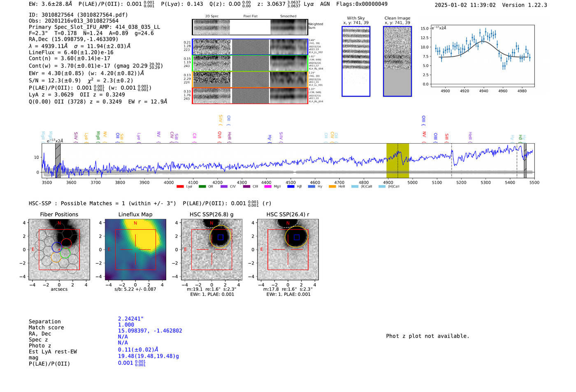Click the magenta MgII legend swatch
Viewport: 576px width, 392px height.
click(x=268, y=186)
